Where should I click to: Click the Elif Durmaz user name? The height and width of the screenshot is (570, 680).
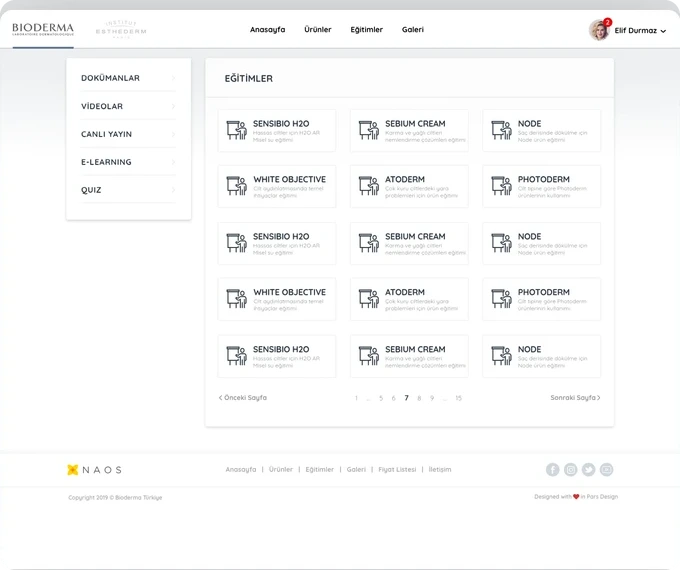[635, 30]
